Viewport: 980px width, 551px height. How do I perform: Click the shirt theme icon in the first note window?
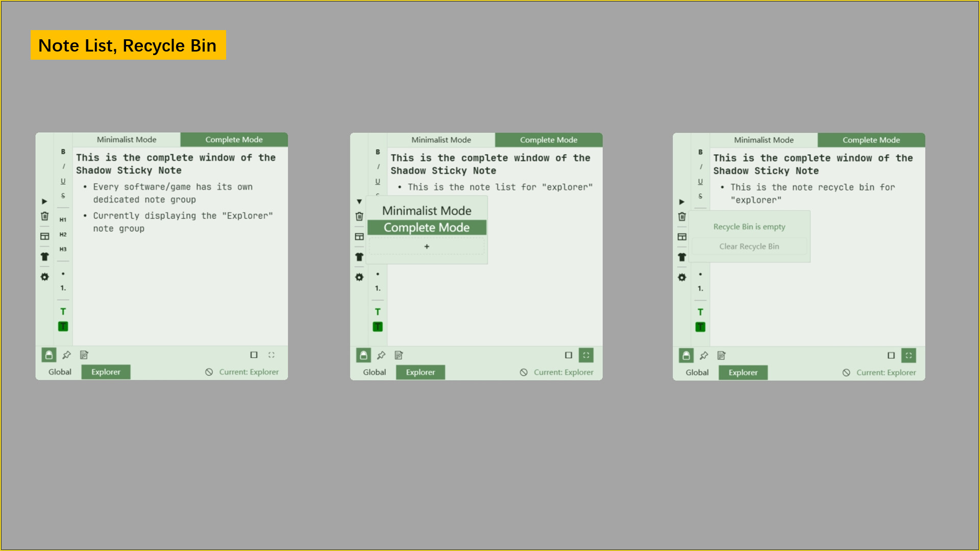point(45,257)
